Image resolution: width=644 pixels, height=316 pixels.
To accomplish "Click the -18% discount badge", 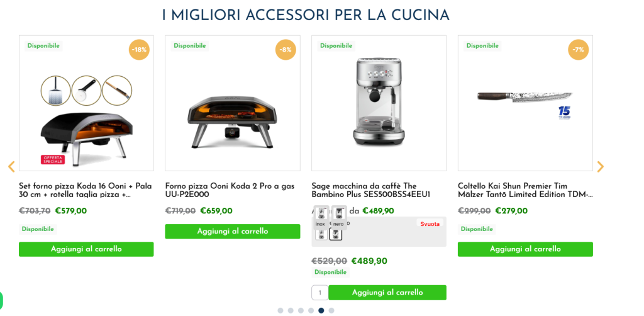I will click(139, 50).
